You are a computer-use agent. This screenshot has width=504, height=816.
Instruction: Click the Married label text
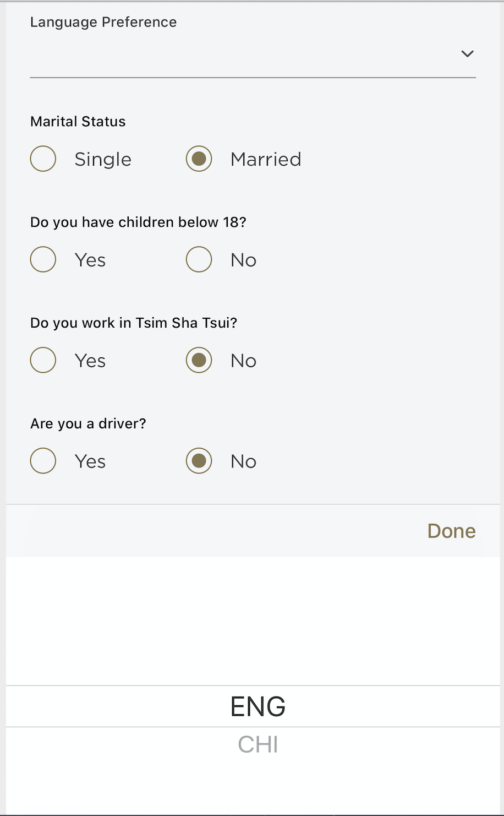(x=266, y=159)
